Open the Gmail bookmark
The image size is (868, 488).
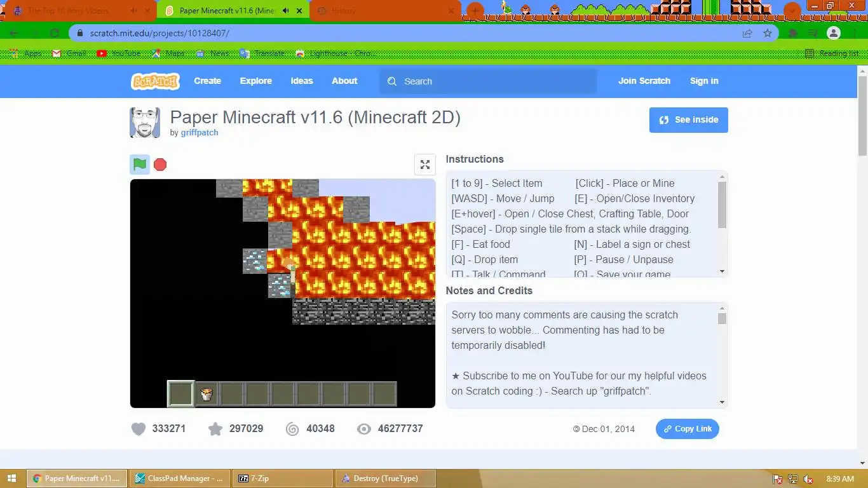coord(69,53)
